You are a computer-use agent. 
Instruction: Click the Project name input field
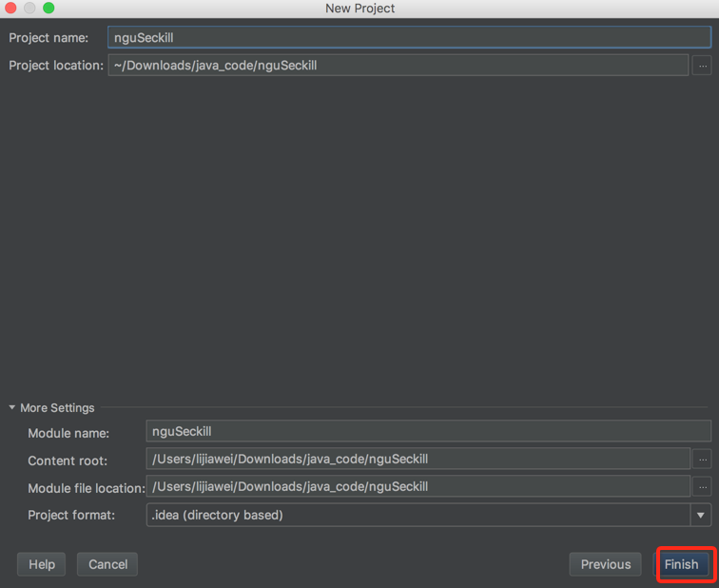point(409,38)
